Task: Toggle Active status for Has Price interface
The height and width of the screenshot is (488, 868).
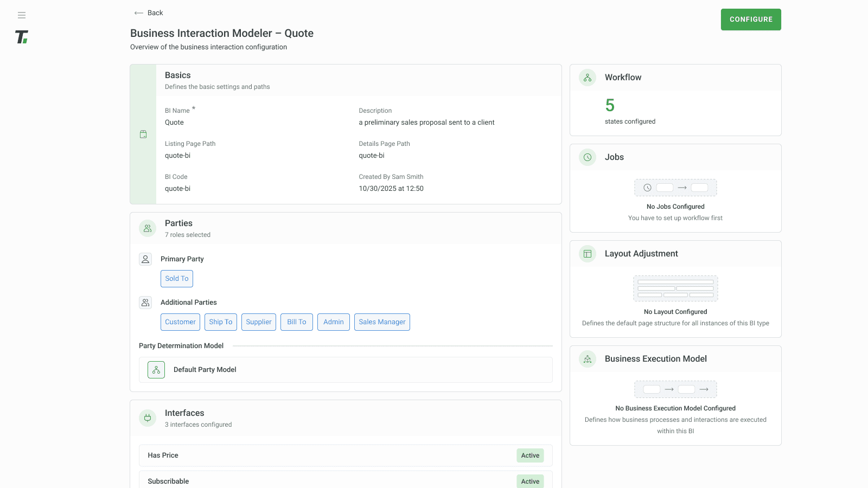Action: (x=530, y=455)
